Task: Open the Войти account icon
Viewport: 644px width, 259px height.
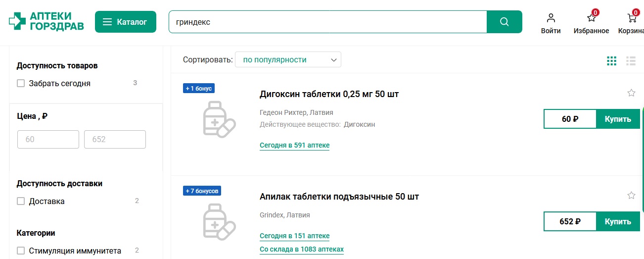Action: [x=551, y=19]
